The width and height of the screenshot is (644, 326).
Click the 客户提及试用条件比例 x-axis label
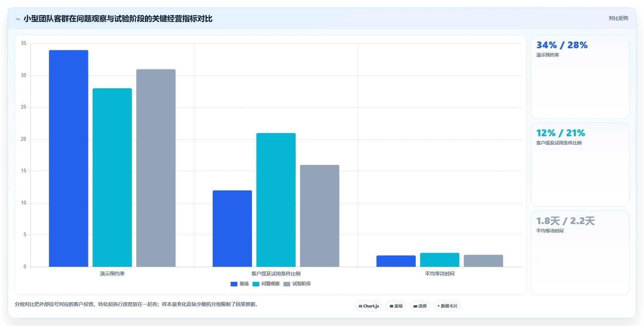tap(276, 274)
